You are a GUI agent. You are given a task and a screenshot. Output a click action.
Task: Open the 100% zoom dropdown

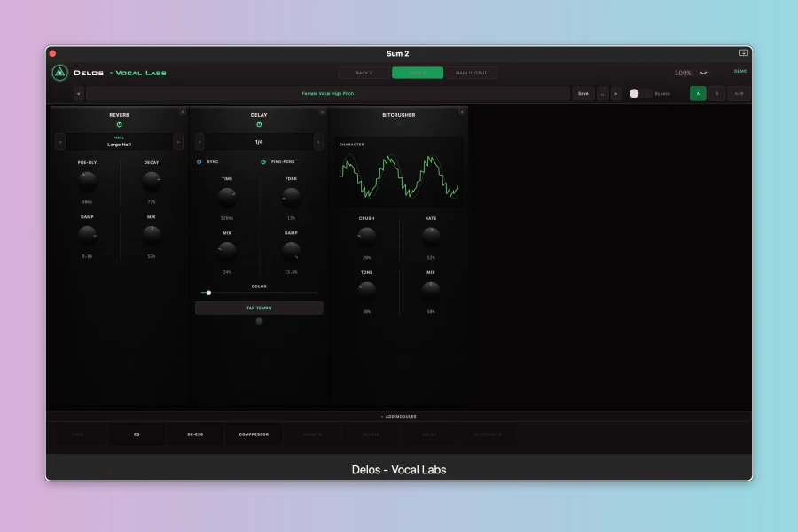tap(690, 73)
